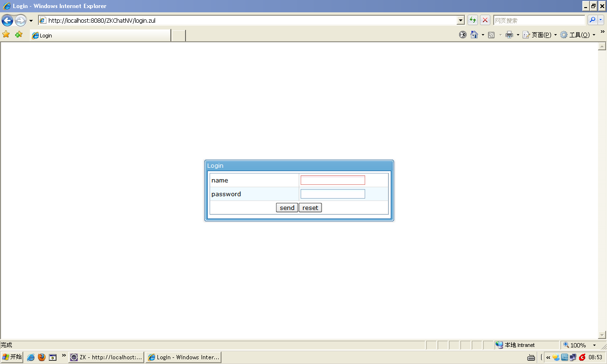
Task: Click the red swirl tray icon
Action: tap(582, 357)
